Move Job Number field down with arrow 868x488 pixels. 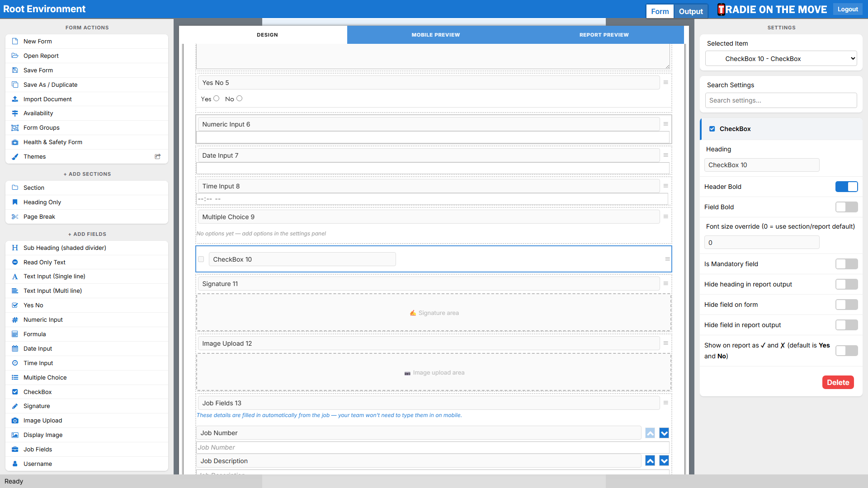664,433
